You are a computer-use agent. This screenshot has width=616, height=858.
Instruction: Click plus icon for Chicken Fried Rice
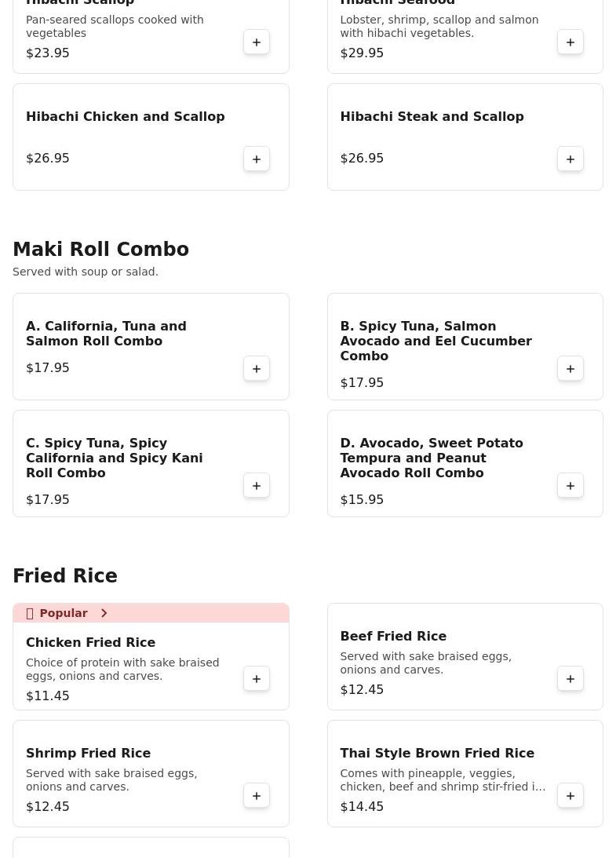(257, 679)
